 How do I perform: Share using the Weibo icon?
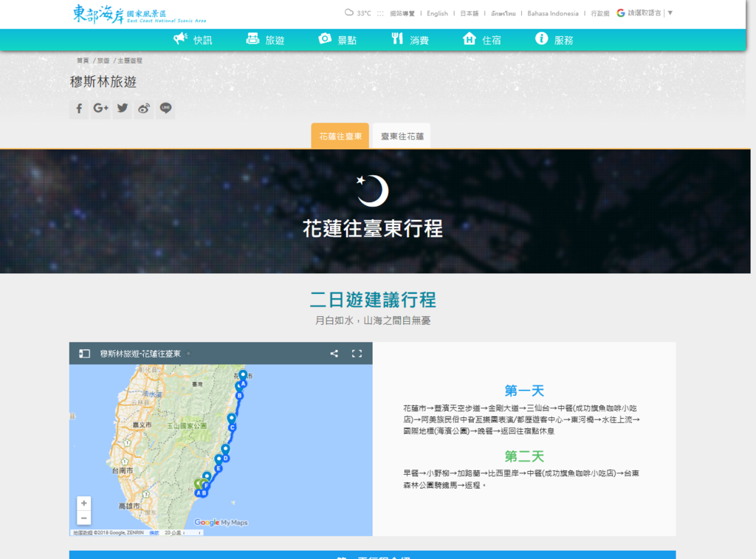144,109
